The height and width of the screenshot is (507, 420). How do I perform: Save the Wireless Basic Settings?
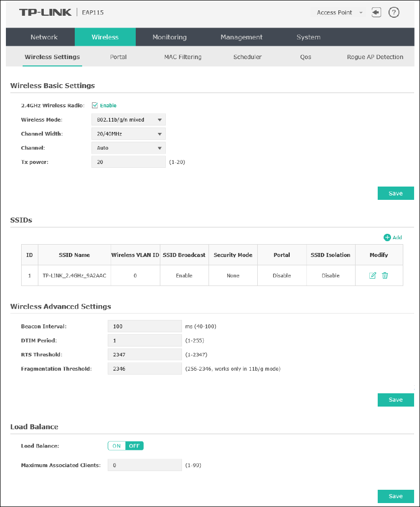click(x=396, y=193)
